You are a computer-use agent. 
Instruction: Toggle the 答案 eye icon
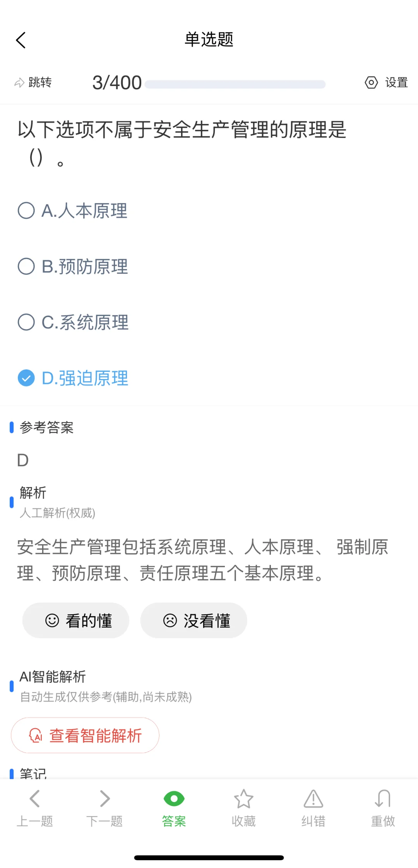(x=174, y=799)
